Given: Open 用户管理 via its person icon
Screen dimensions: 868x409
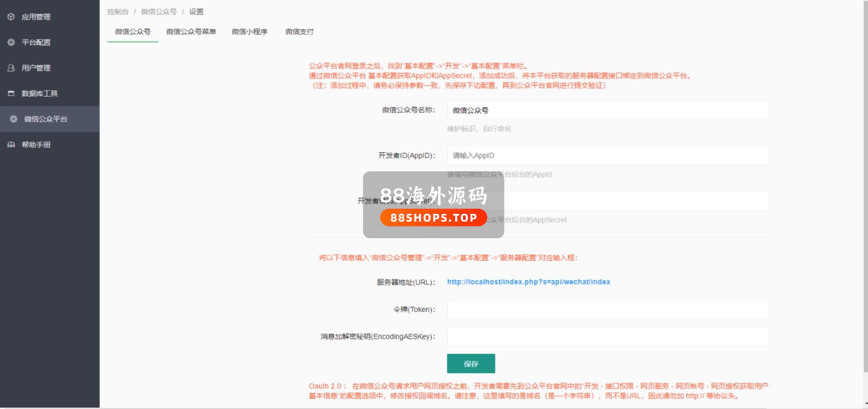Looking at the screenshot, I should click(11, 68).
